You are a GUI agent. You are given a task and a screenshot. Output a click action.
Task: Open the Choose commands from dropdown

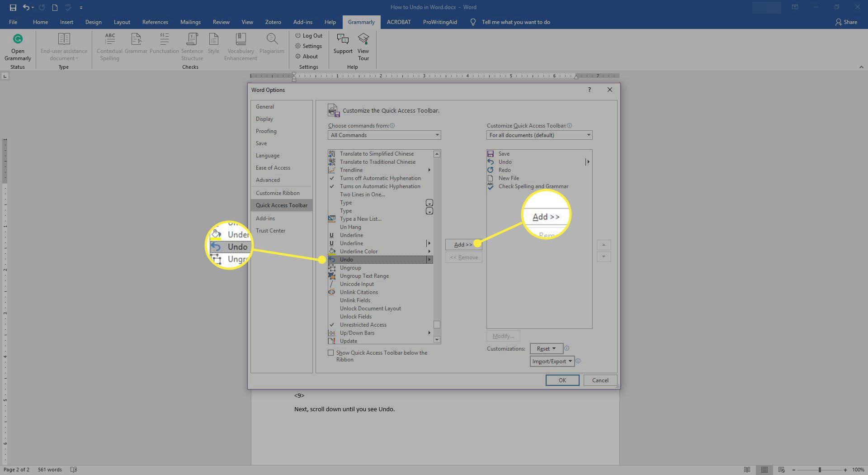coord(384,135)
